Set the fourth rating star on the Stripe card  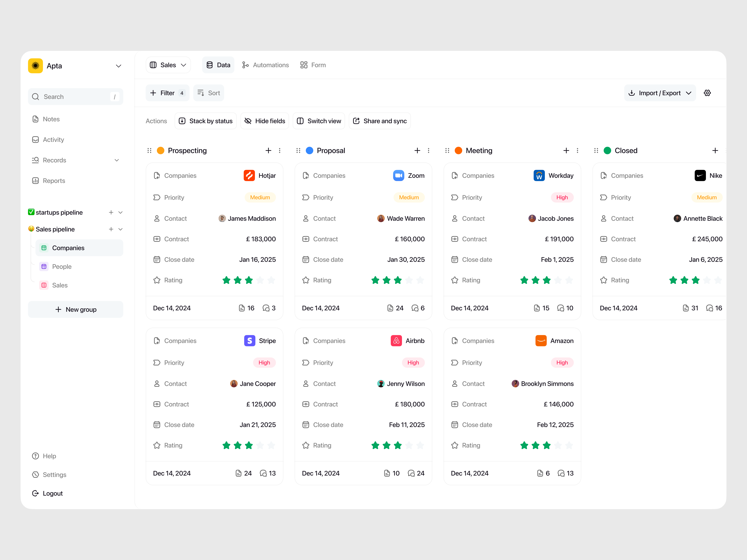pyautogui.click(x=260, y=445)
